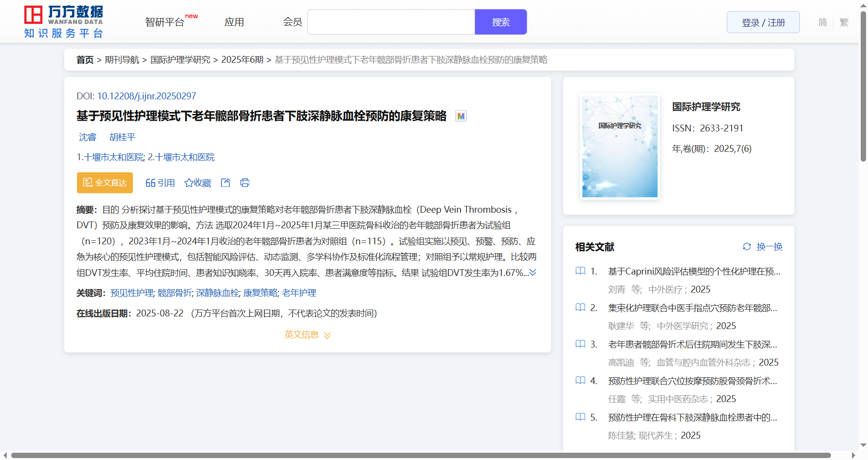Screen dimensions: 868x460
Task: Open the DOI link 10.12208/j.ijnr.20250297
Action: coord(147,96)
